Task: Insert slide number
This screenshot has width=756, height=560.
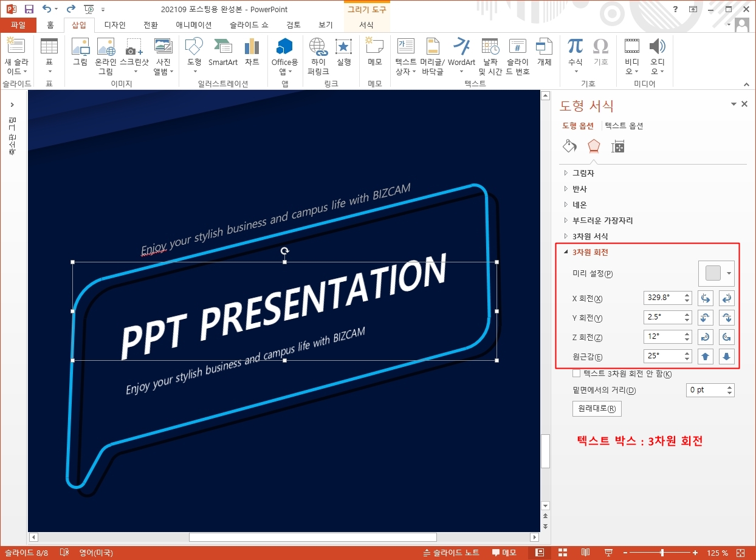Action: 518,56
